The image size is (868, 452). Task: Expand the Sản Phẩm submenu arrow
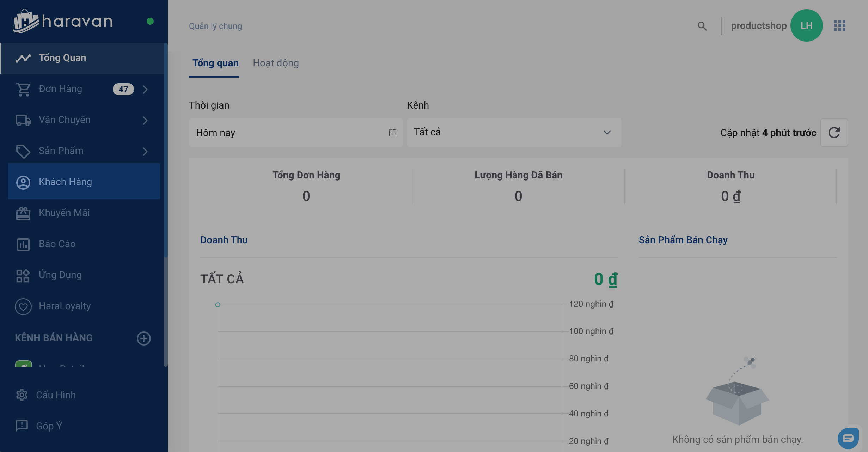click(x=145, y=151)
